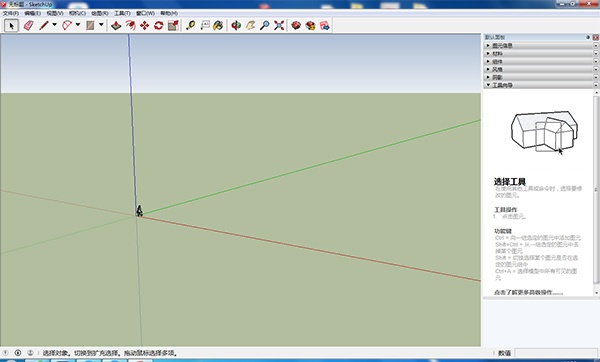
Task: Click the tool guide scrollbar up arrow
Action: [596, 92]
